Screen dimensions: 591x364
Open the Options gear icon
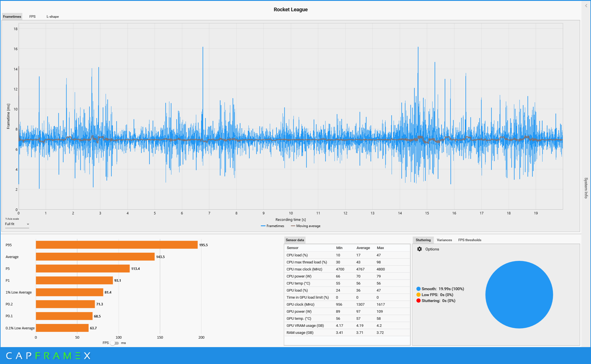point(419,249)
